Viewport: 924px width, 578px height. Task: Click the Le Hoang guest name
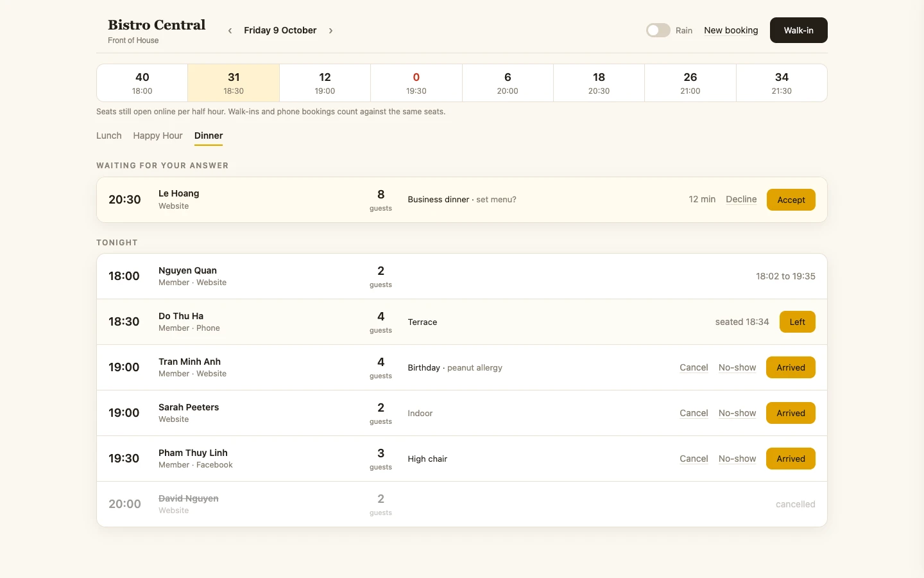[x=179, y=193]
